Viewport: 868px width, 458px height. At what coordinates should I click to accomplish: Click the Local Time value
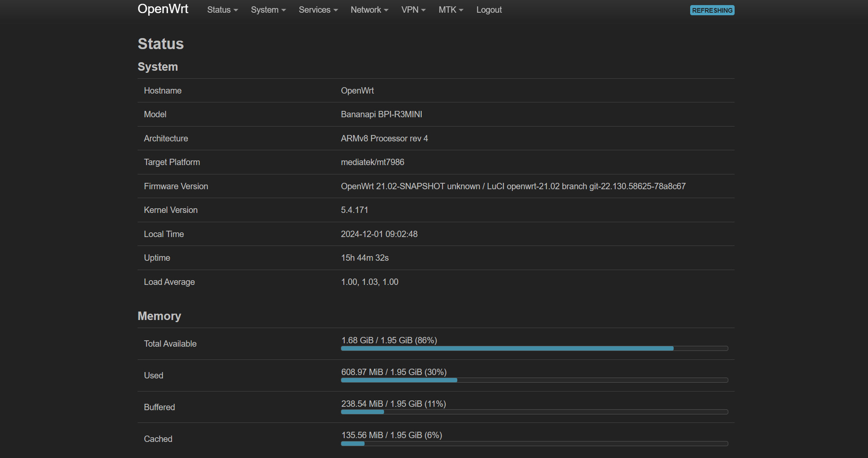coord(379,234)
